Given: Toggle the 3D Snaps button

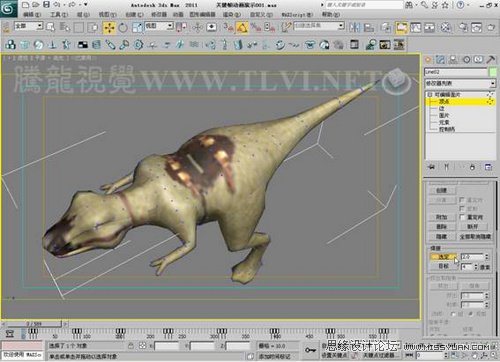Looking at the screenshot, I should click(x=228, y=27).
